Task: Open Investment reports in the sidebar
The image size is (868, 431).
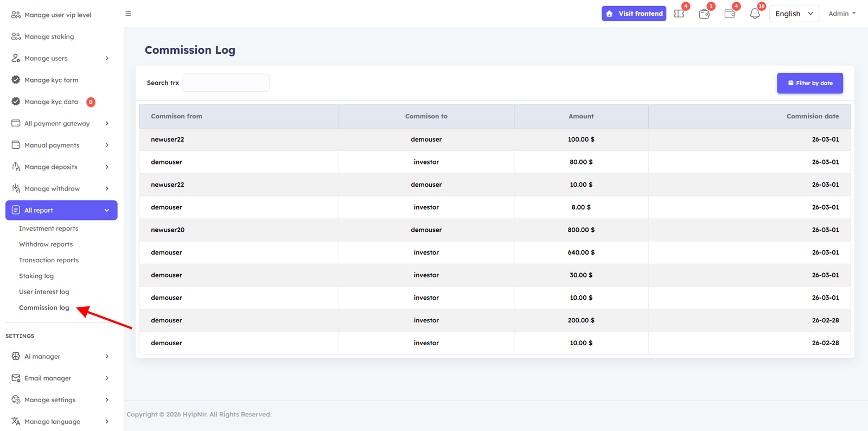Action: coord(48,229)
